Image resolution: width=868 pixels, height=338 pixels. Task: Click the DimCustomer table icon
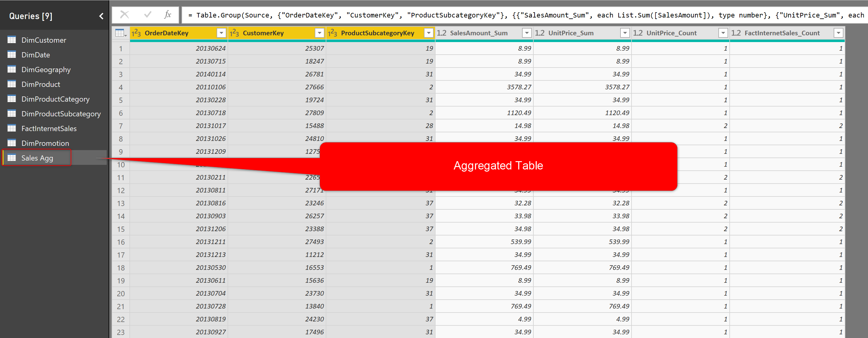point(12,40)
